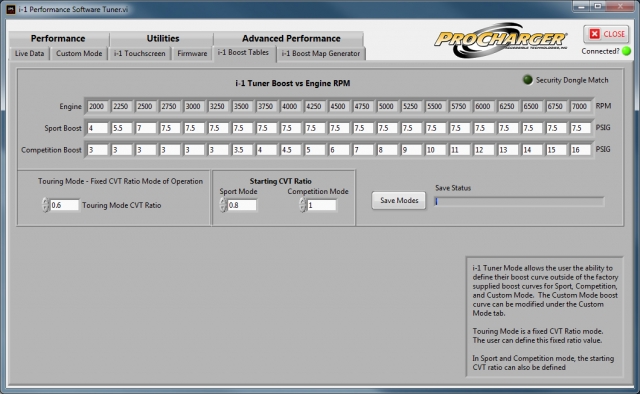This screenshot has height=394, width=640.
Task: Click the red X CLOSE button
Action: pyautogui.click(x=607, y=34)
